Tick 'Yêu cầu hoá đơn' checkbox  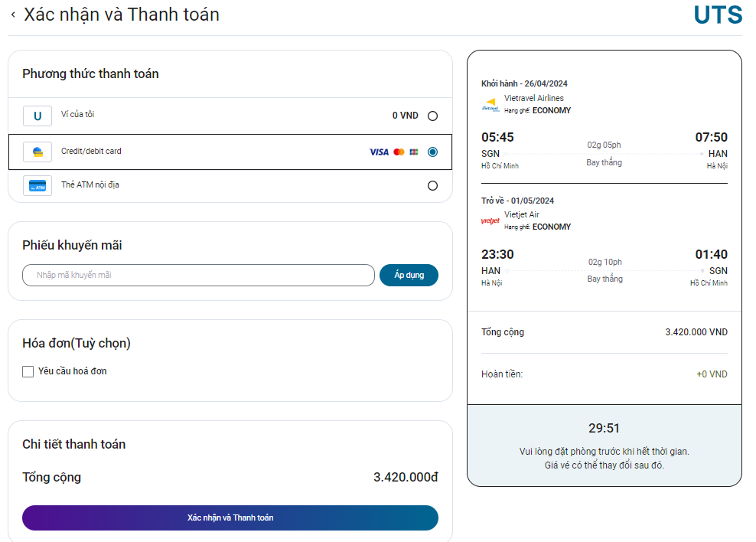pos(28,371)
